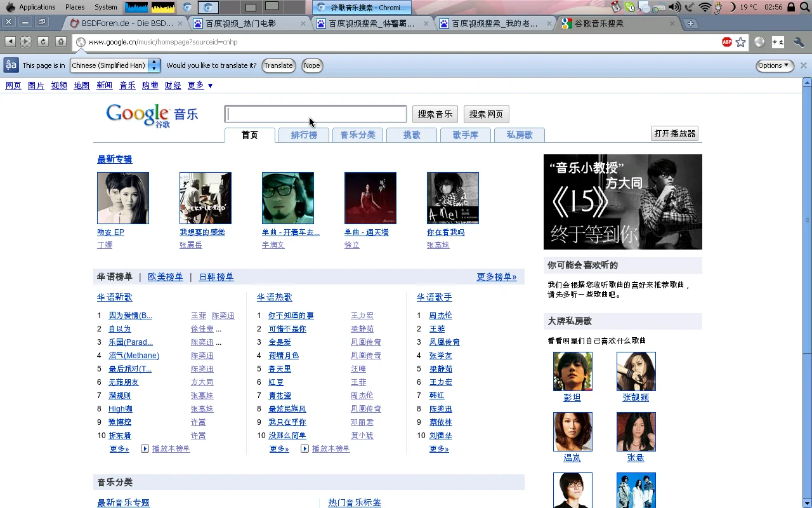Select the 私房歌 tab
This screenshot has height=508, width=812.
click(520, 135)
